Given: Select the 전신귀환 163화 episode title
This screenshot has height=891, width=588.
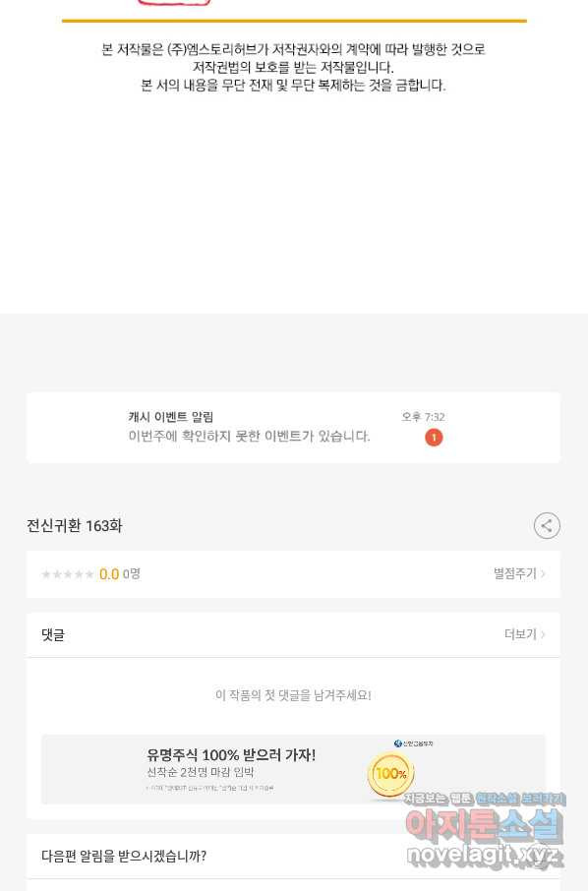Looking at the screenshot, I should (75, 525).
